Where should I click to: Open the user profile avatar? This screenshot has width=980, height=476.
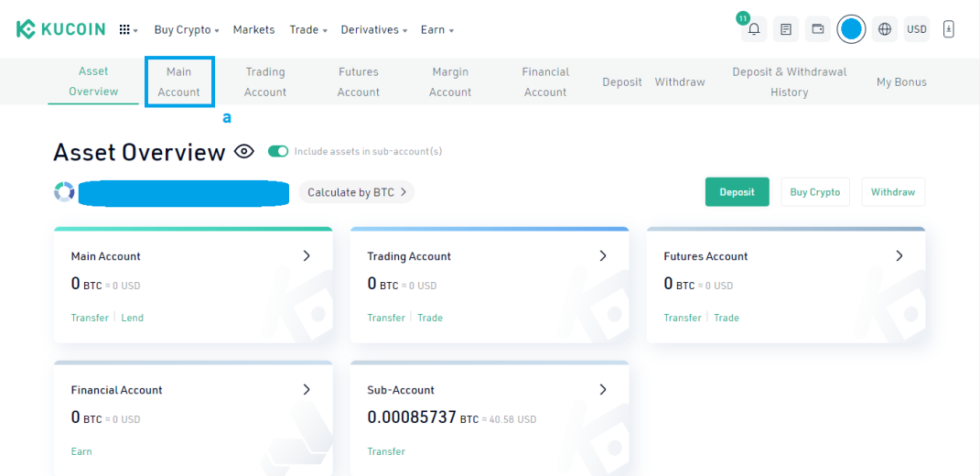pyautogui.click(x=851, y=29)
